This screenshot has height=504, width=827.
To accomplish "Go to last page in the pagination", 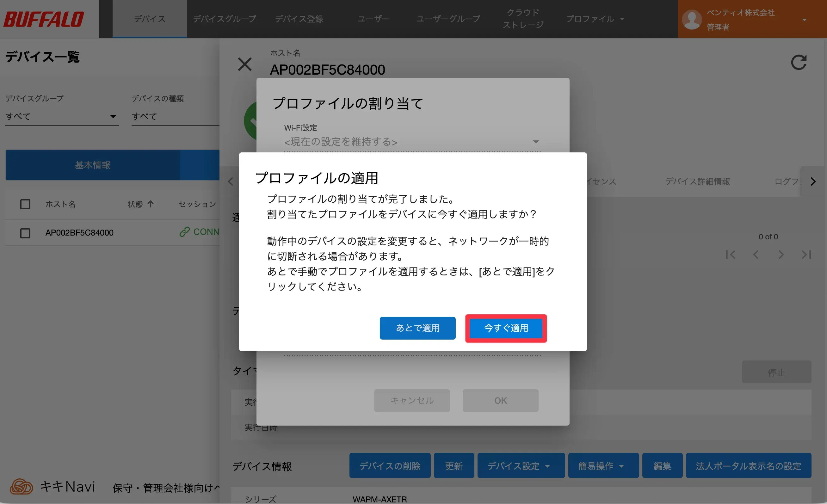I will coord(806,254).
